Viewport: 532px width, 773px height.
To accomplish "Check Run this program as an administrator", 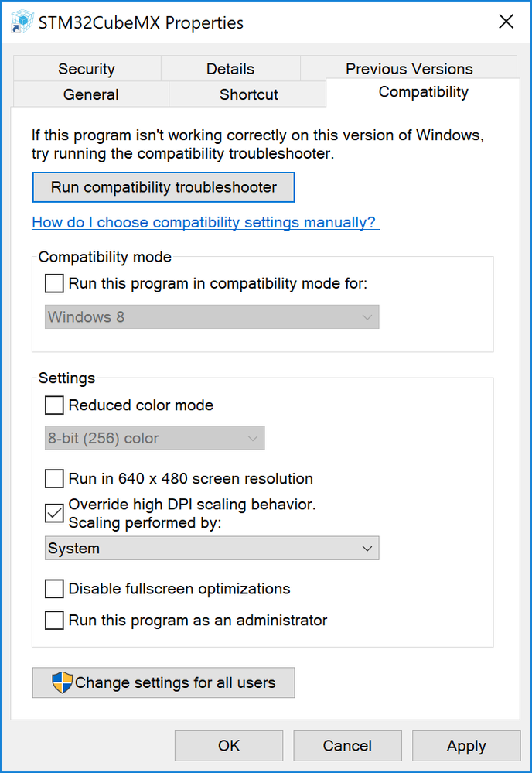I will tap(54, 620).
